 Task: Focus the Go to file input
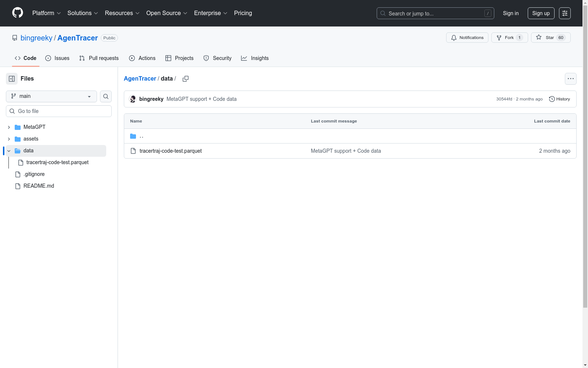[x=59, y=111]
